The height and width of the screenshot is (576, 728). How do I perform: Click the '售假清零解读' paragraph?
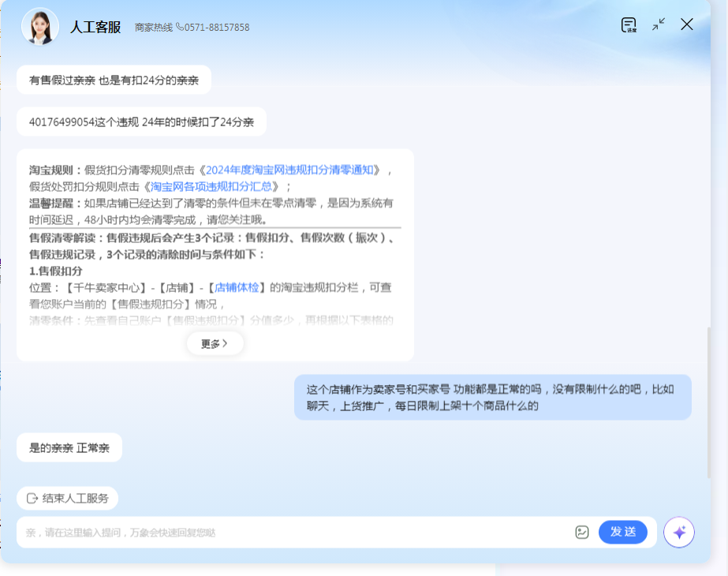[x=213, y=246]
